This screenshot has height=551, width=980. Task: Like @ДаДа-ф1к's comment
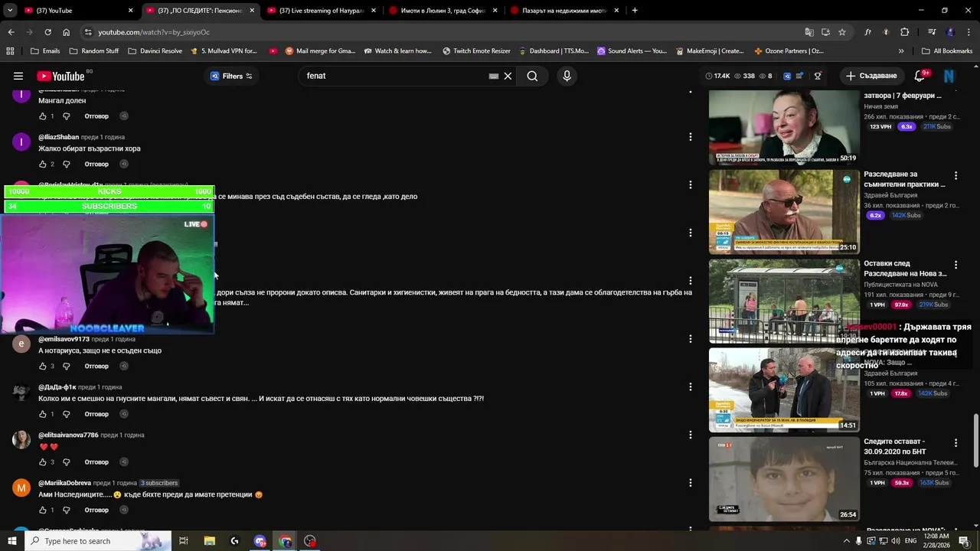tap(43, 414)
